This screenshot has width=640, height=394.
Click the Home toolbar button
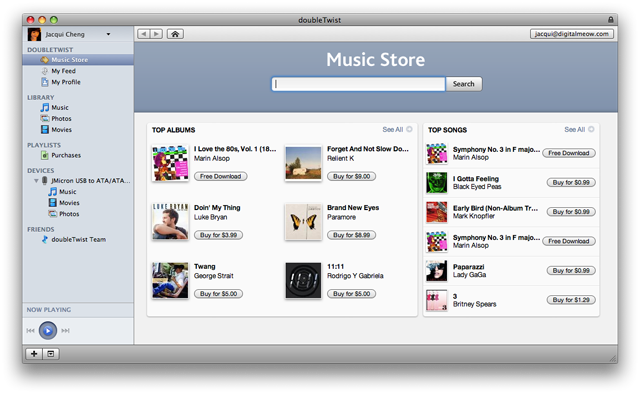click(x=175, y=34)
